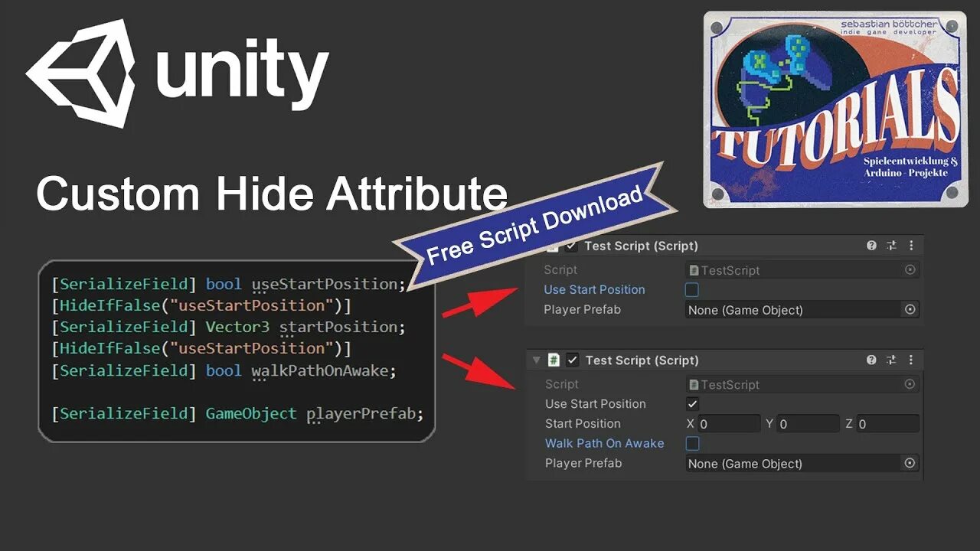Click the Player Prefab label in lower panel
Viewport: 980px width, 551px height.
pyautogui.click(x=583, y=463)
